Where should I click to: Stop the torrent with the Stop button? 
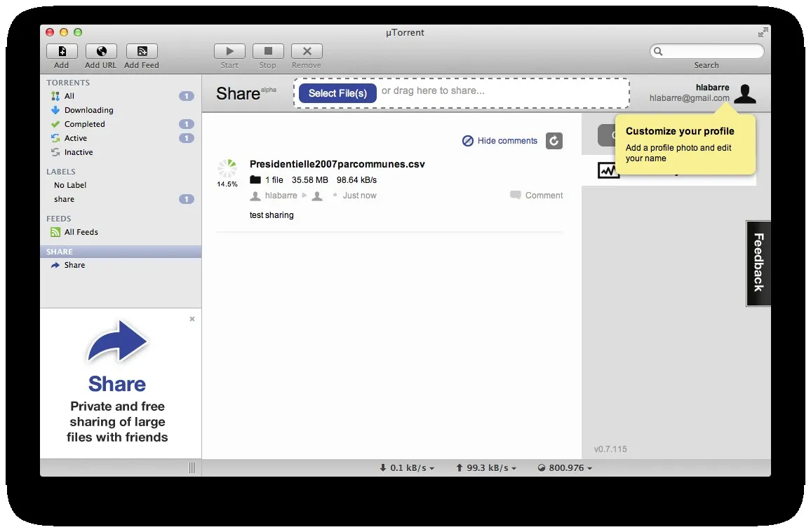coord(268,51)
